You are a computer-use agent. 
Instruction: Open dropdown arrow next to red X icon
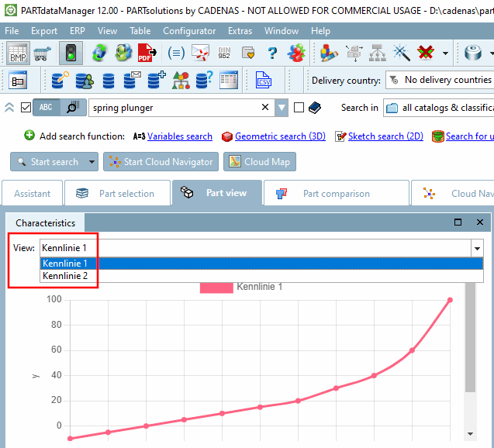coord(445,53)
